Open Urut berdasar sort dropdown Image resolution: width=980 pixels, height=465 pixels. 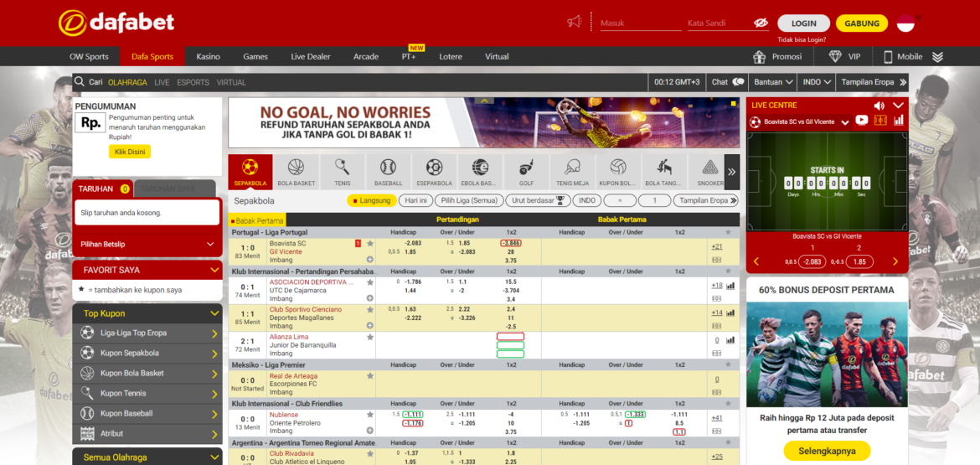[539, 200]
